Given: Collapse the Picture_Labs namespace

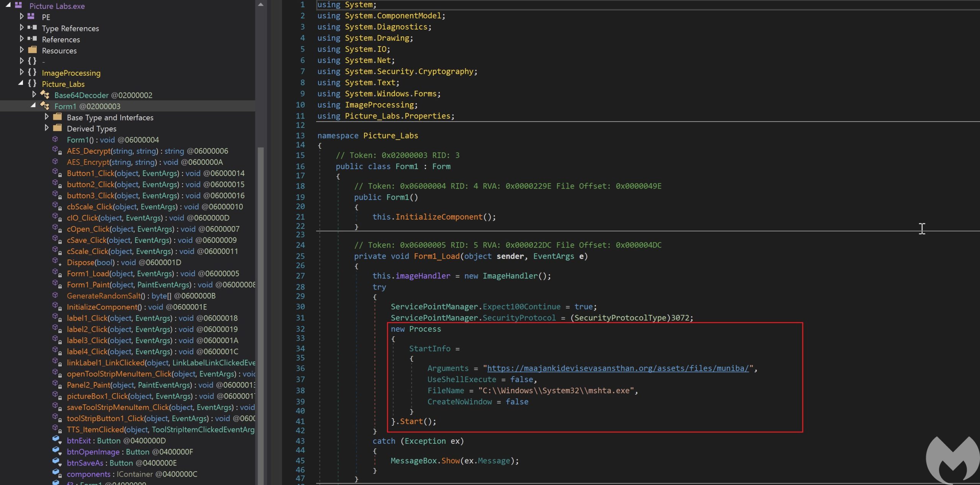Looking at the screenshot, I should [21, 83].
